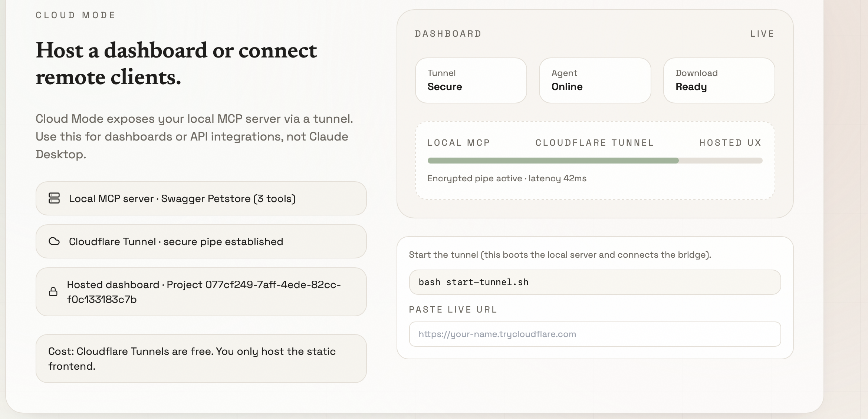Click the CLOUDFLARE TUNNEL stage label
Screen dimensions: 868x419
(x=594, y=143)
